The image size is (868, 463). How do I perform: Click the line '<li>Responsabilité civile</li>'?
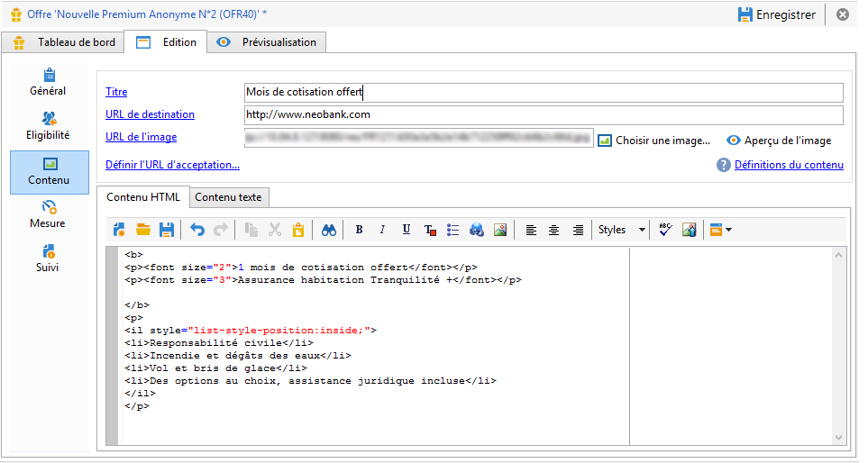tap(219, 343)
